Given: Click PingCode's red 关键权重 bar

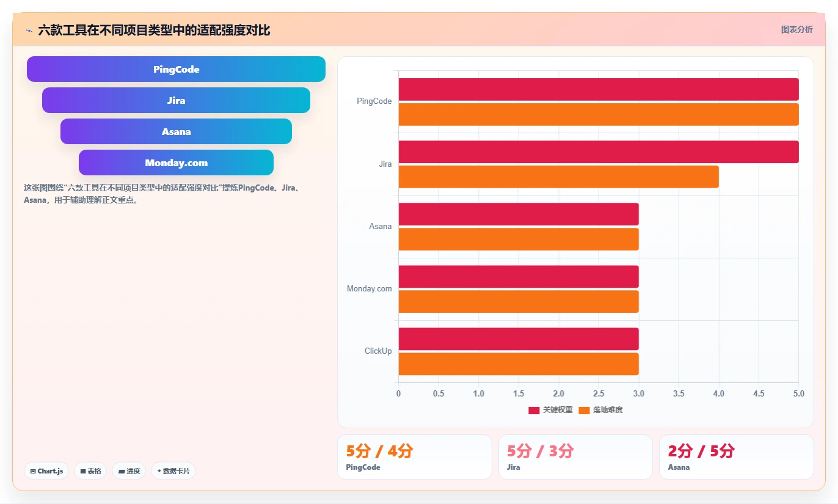Looking at the screenshot, I should [x=599, y=89].
